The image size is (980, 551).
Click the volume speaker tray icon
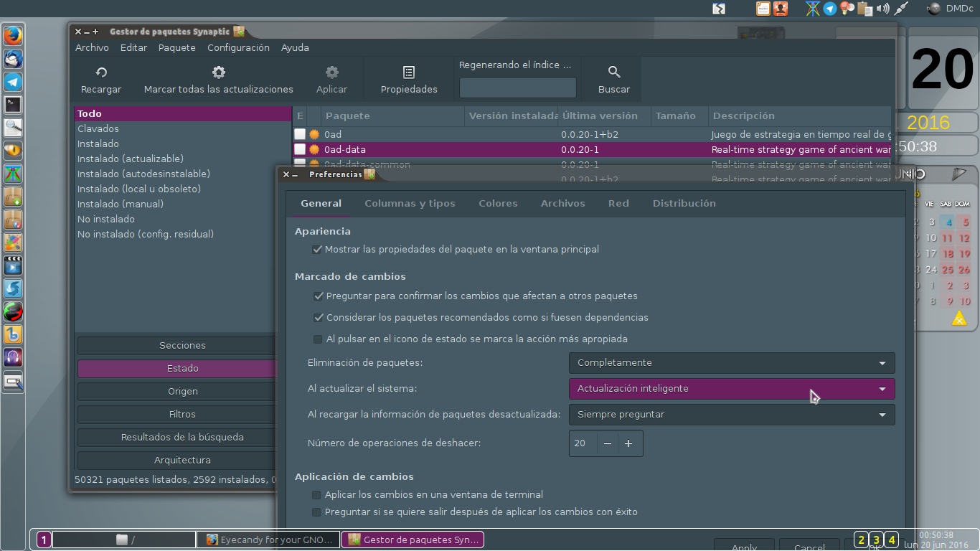point(882,9)
